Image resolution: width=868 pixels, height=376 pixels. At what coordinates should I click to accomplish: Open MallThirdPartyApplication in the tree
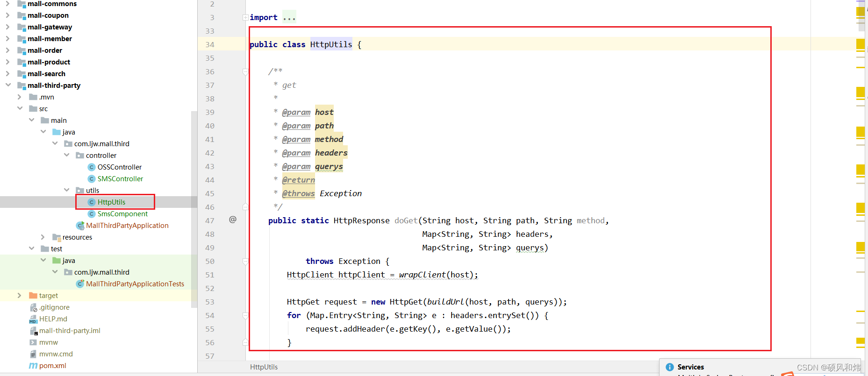point(127,226)
